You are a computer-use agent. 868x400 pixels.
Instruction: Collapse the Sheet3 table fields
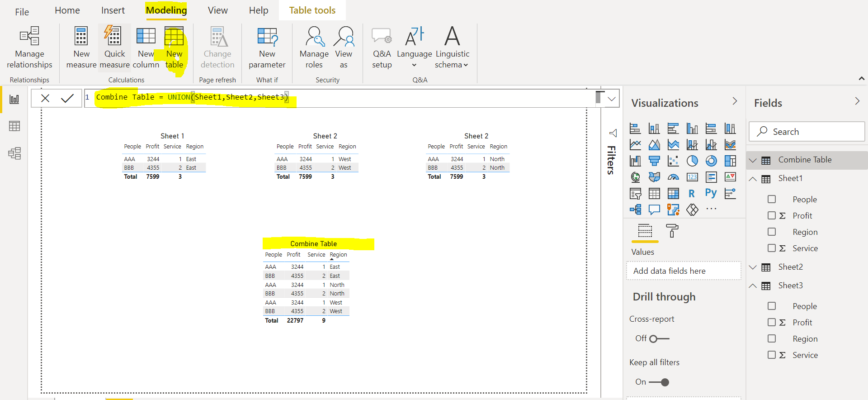click(x=753, y=286)
